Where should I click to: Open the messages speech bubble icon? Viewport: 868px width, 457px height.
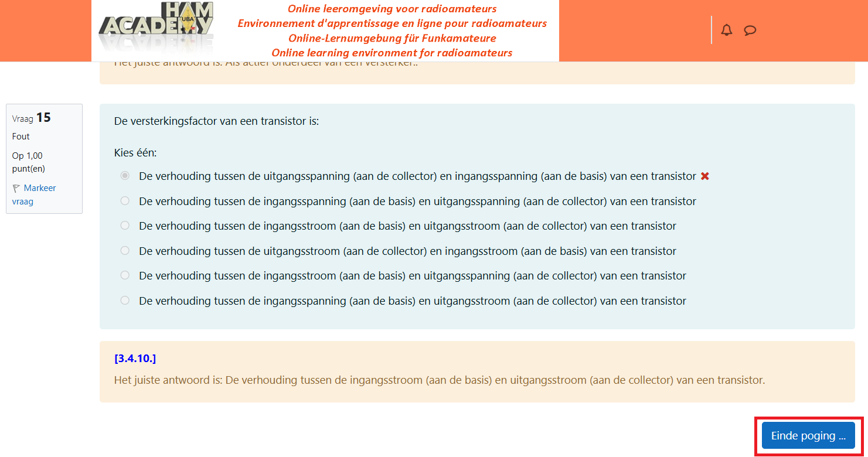(x=750, y=30)
